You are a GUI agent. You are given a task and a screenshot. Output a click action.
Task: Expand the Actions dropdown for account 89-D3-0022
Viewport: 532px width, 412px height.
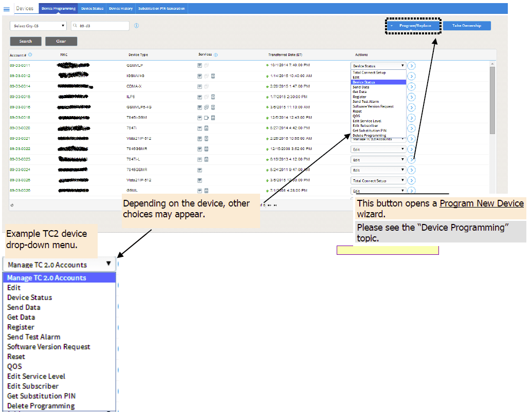[x=378, y=149]
